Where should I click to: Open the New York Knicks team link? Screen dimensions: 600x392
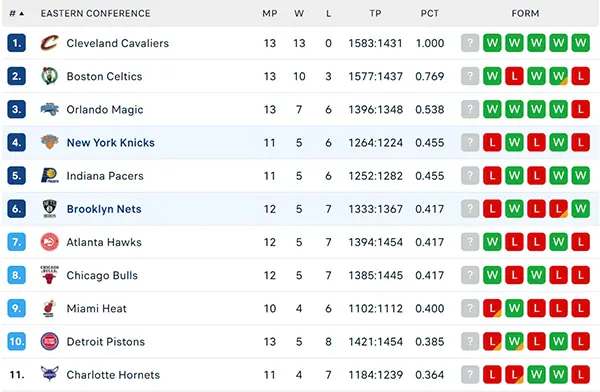(111, 143)
